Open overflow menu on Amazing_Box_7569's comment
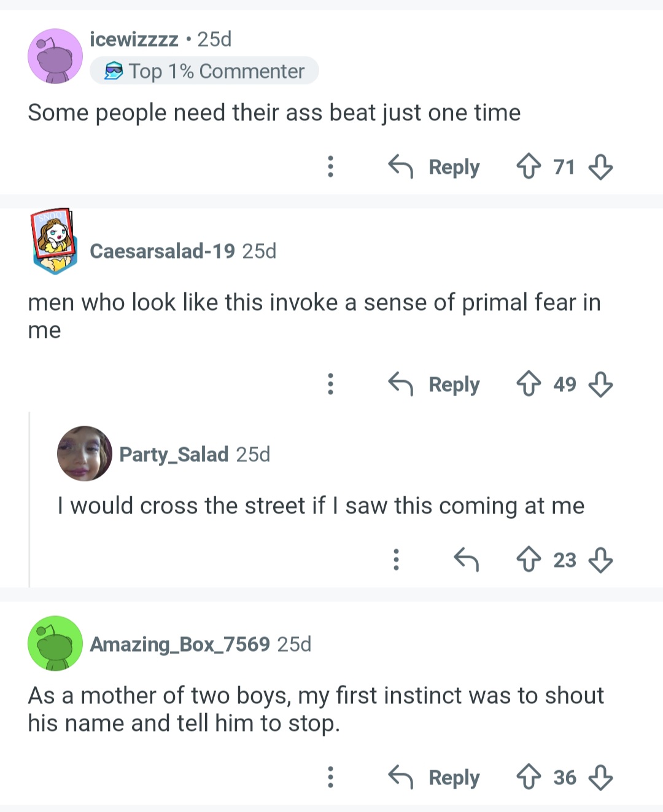This screenshot has width=663, height=812. [330, 777]
